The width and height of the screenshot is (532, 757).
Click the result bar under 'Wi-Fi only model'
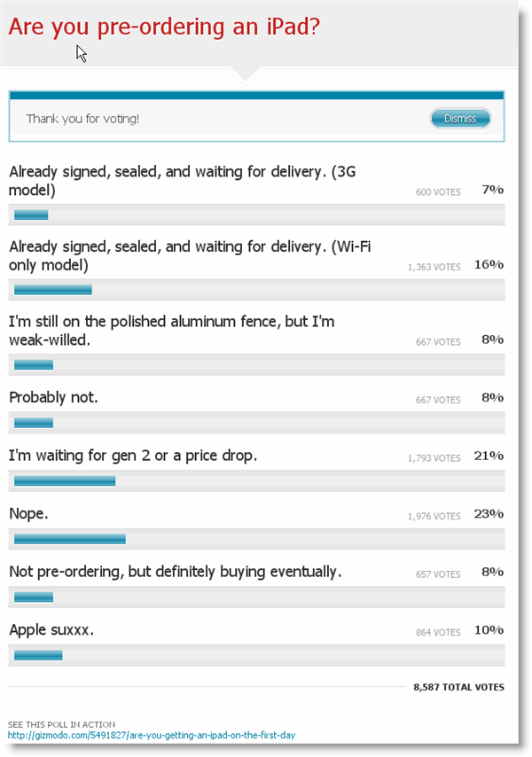point(53,289)
